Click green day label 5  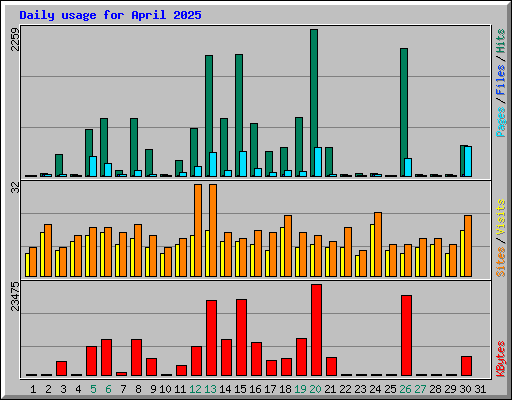click(93, 389)
